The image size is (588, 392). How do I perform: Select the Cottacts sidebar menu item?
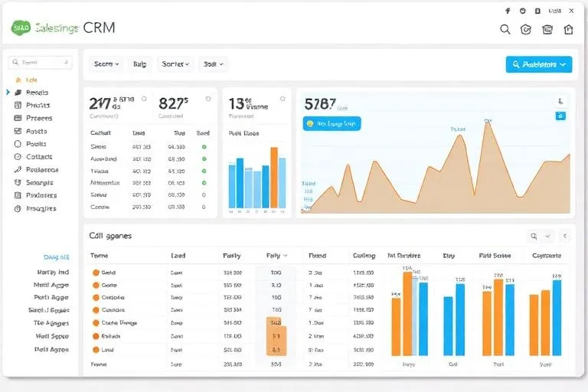[x=39, y=157]
